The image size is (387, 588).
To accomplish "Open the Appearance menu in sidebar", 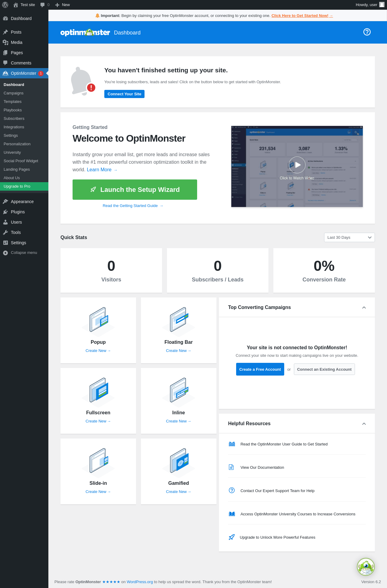I will (x=24, y=202).
